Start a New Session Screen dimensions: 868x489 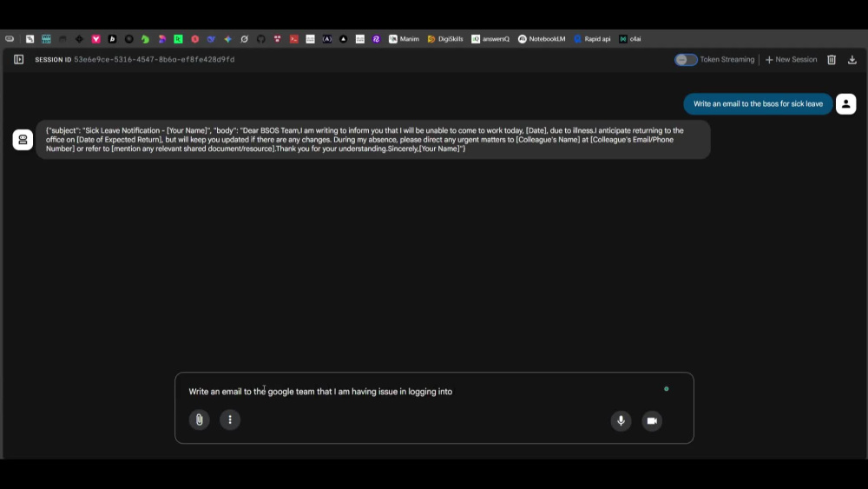[791, 60]
